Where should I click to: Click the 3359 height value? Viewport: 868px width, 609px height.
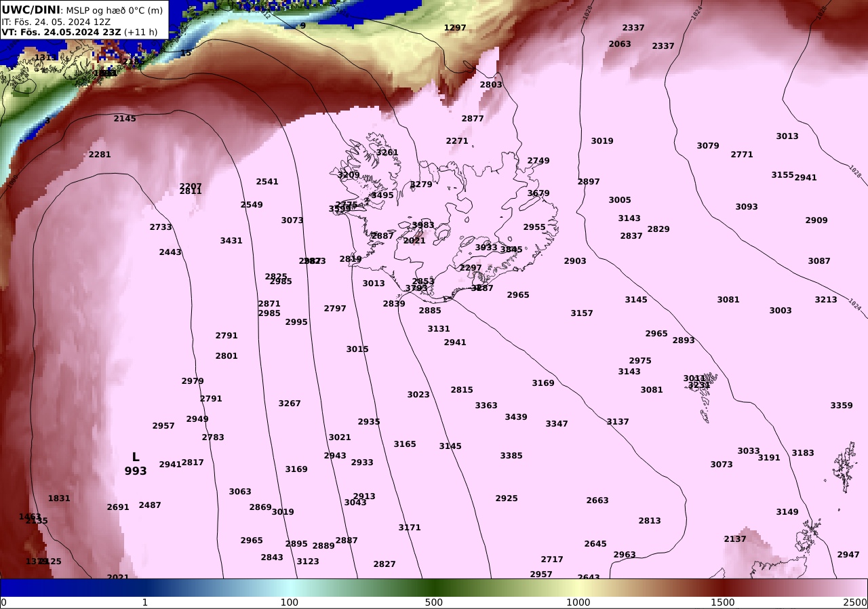click(x=842, y=406)
